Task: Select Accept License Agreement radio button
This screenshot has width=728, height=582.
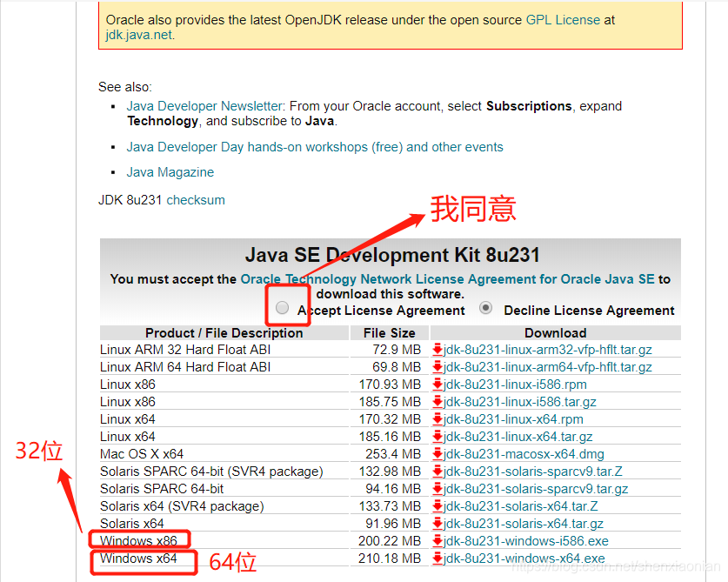Action: (x=282, y=307)
